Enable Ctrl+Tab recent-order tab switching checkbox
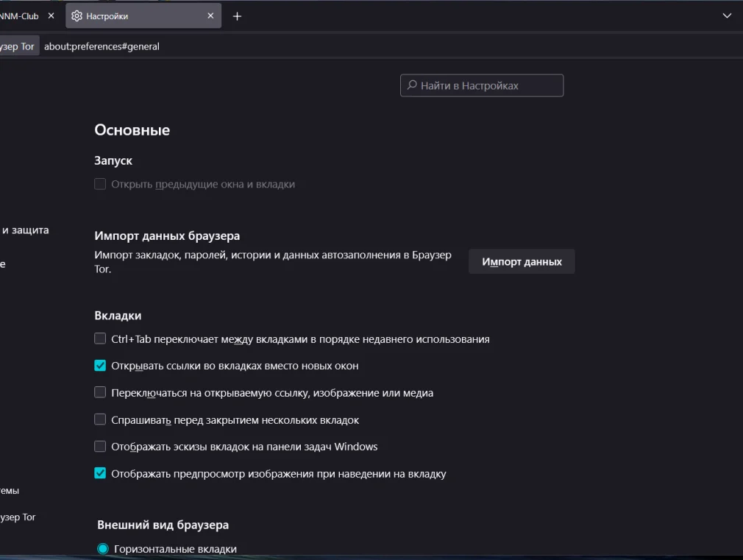The height and width of the screenshot is (560, 743). 100,339
